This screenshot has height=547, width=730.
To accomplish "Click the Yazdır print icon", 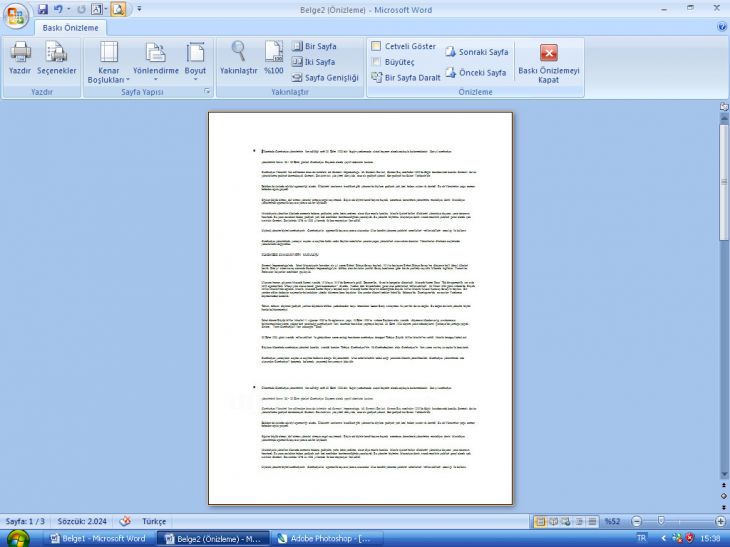I will tap(19, 52).
